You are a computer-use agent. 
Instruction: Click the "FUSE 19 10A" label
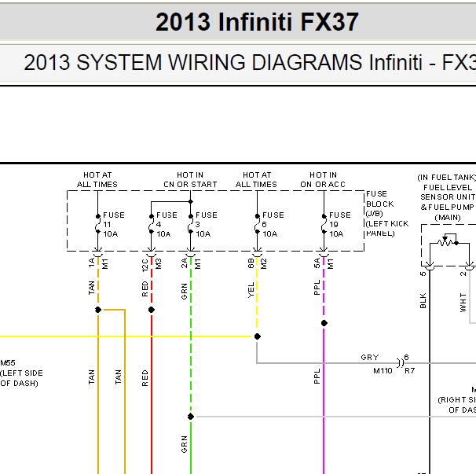[340, 225]
